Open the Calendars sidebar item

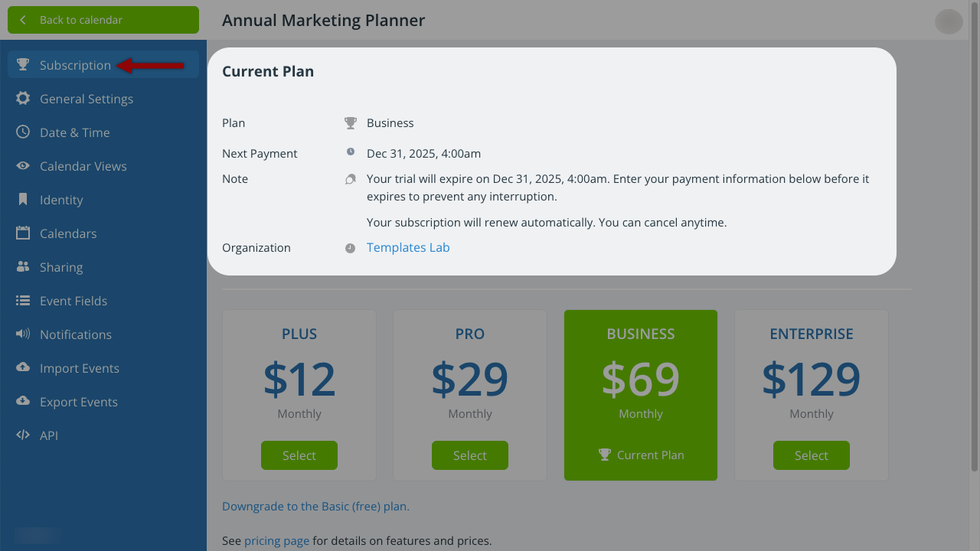pyautogui.click(x=103, y=233)
